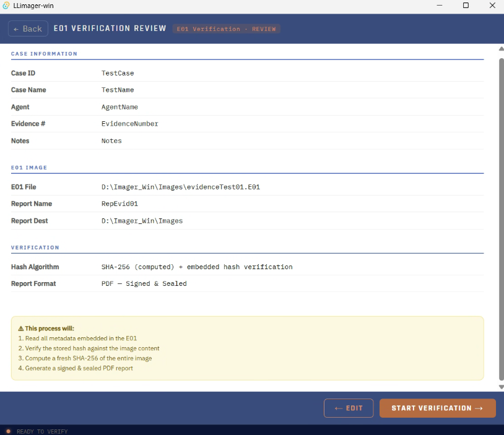504x435 pixels.
Task: Click the orange status dot in status bar
Action: (8, 431)
